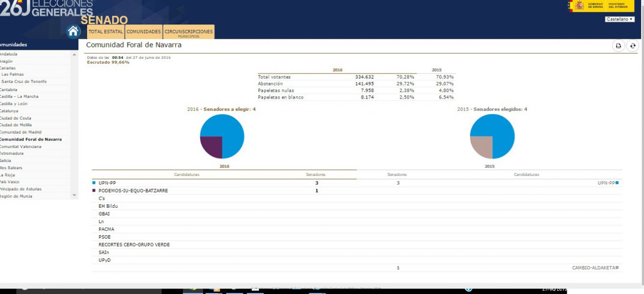Image resolution: width=644 pixels, height=294 pixels.
Task: Refresh the results with the reload icon
Action: click(x=633, y=46)
